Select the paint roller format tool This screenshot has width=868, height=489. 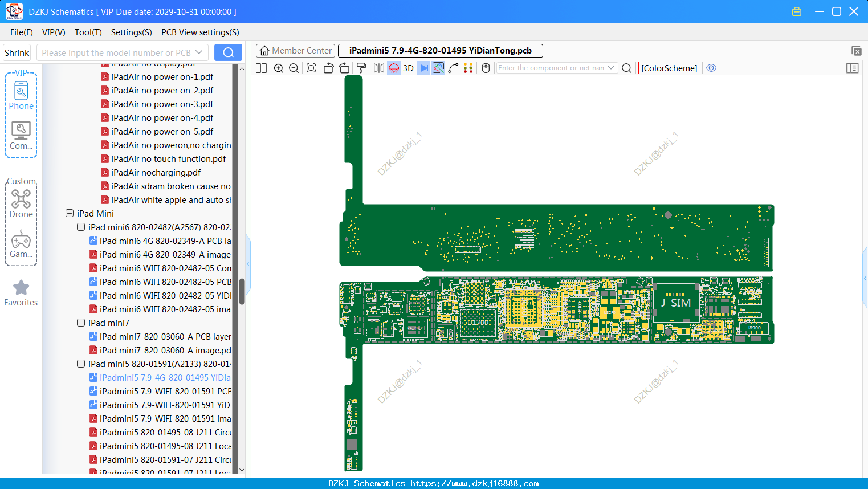click(x=361, y=68)
